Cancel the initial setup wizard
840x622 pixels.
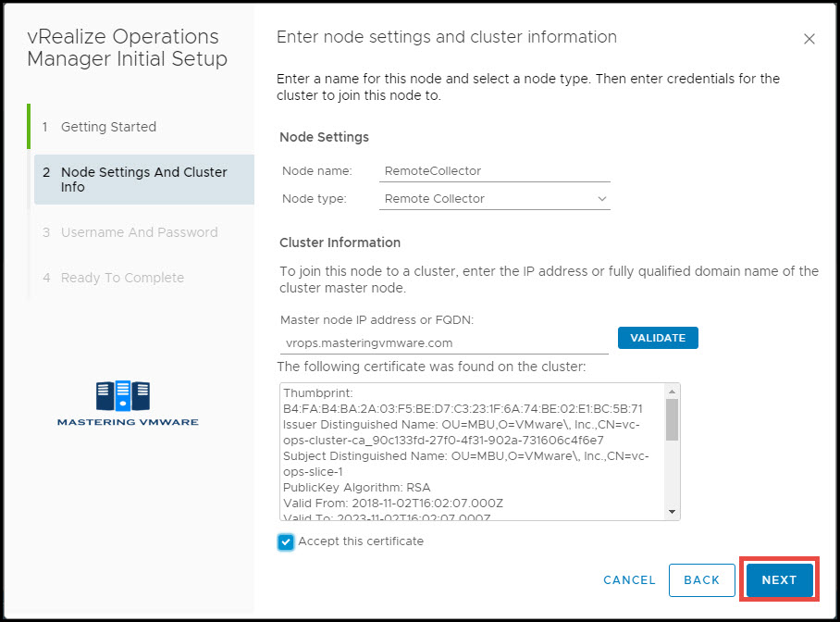coord(629,580)
